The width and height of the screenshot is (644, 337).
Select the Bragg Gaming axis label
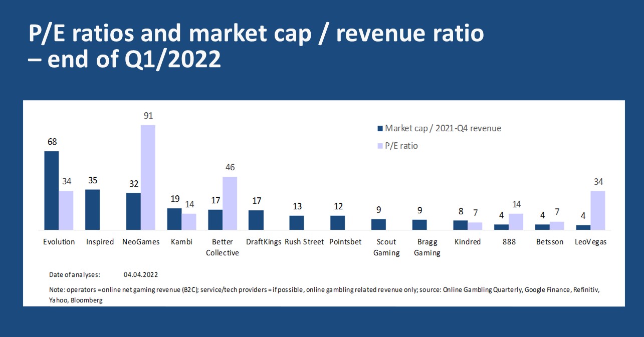coord(427,247)
